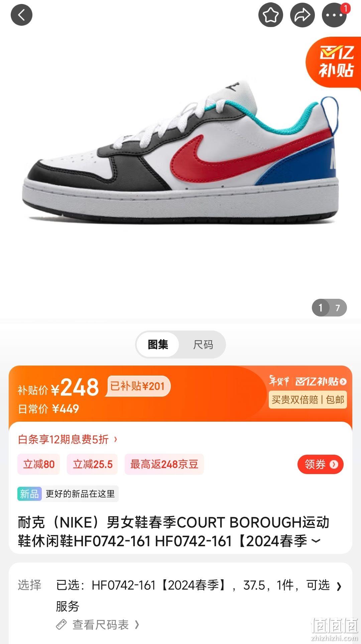The image size is (361, 644).
Task: Tap the back arrow icon
Action: click(x=21, y=15)
